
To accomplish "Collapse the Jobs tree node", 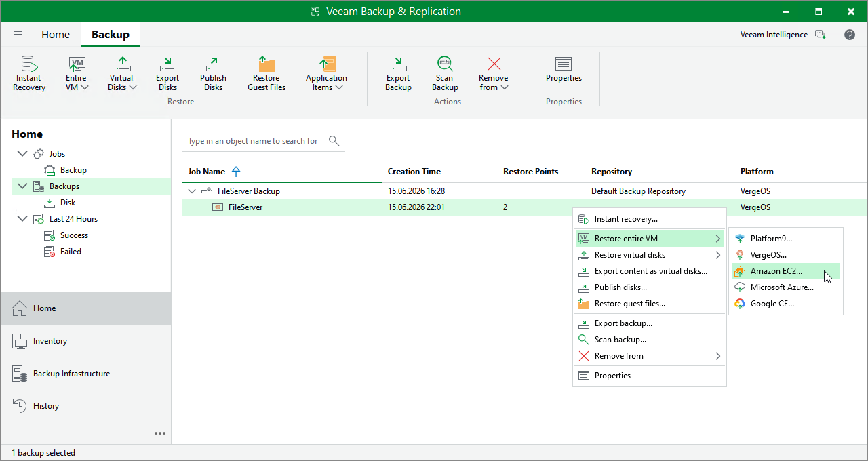I will 22,154.
